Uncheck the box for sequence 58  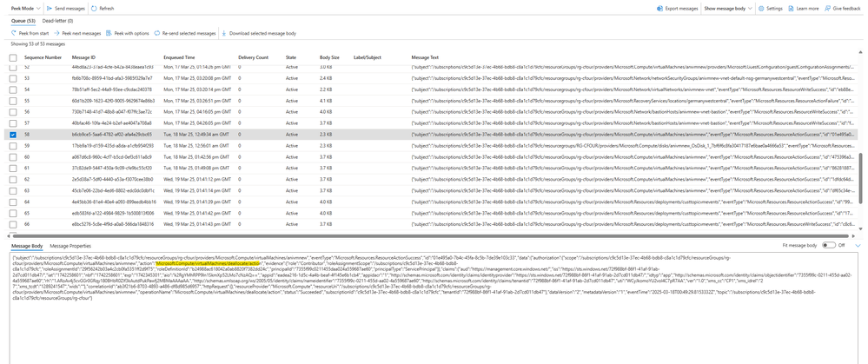pyautogui.click(x=13, y=135)
